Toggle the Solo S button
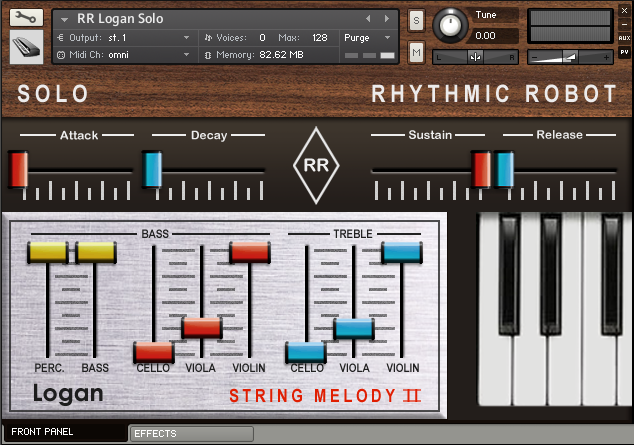The image size is (634, 445). pos(416,20)
